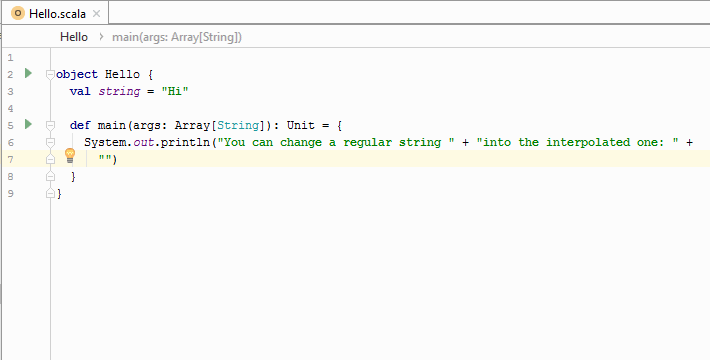Click line number 4 in the gutter
The height and width of the screenshot is (360, 710).
click(10, 109)
